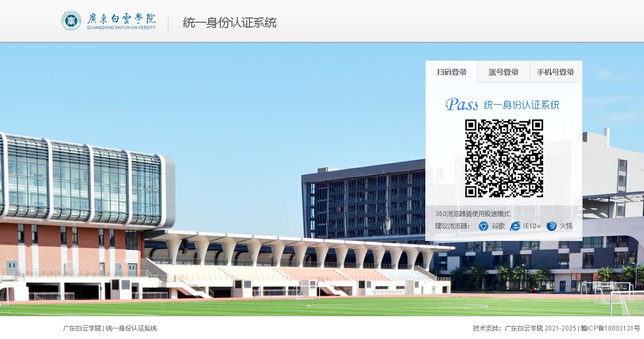Click the blue Pass logo
This screenshot has width=644, height=339.
461,104
